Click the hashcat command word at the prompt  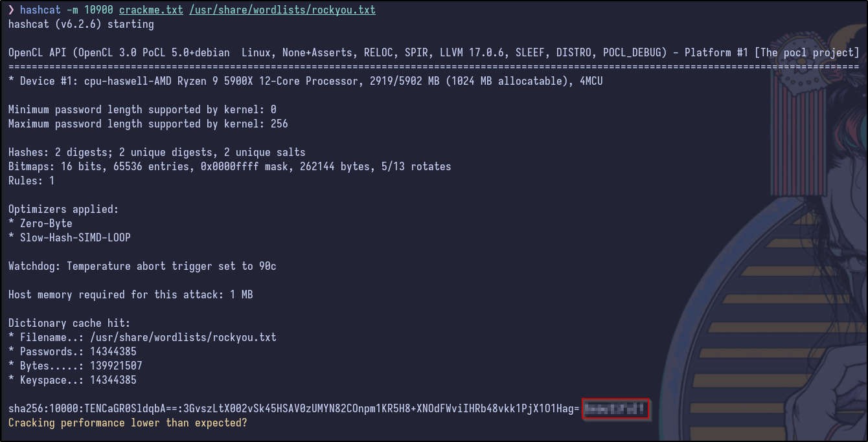point(40,10)
